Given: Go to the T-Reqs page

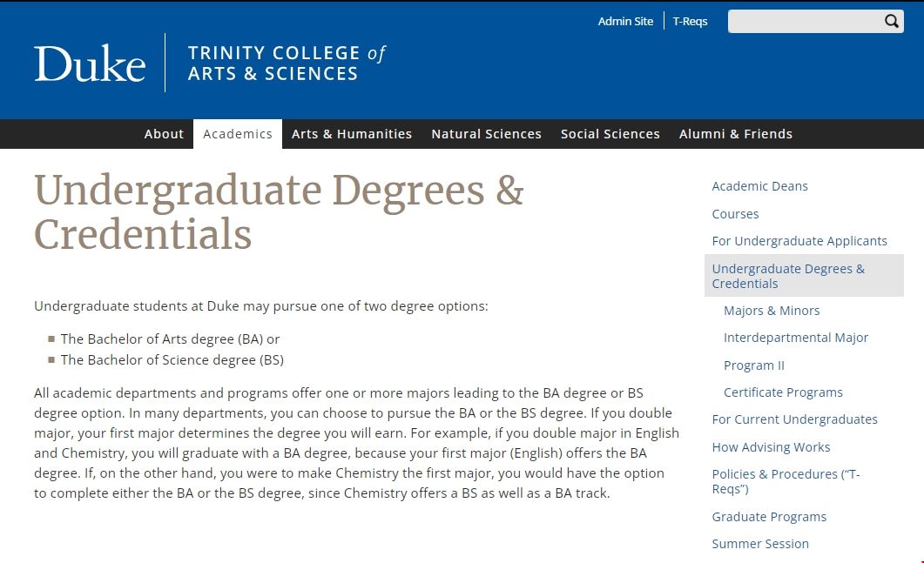Looking at the screenshot, I should [x=690, y=21].
